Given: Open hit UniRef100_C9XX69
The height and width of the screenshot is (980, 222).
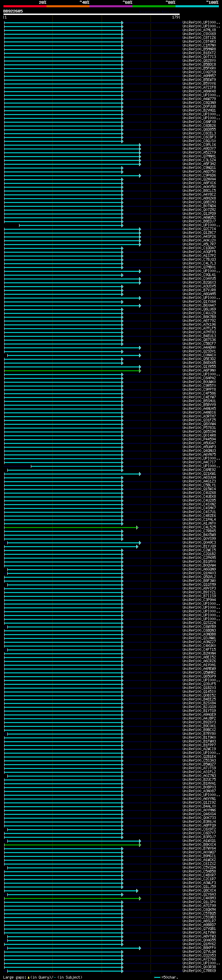Looking at the screenshot, I should 199,34.
